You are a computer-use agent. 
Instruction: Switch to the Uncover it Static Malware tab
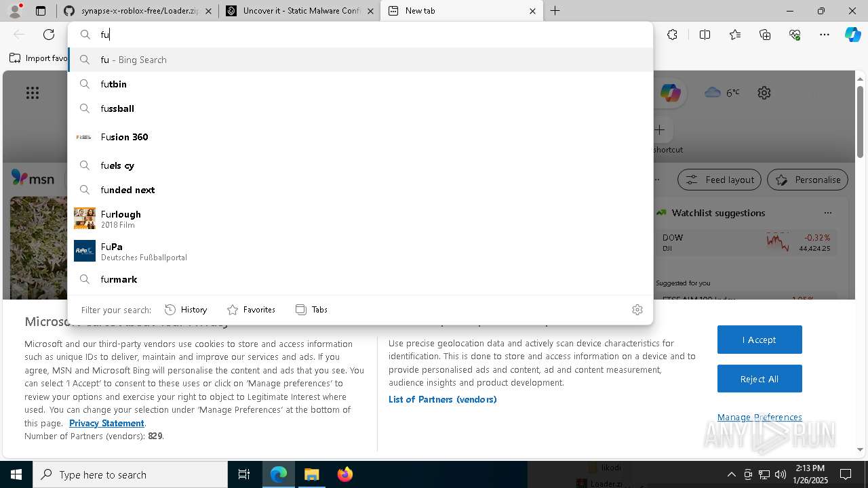(x=299, y=11)
